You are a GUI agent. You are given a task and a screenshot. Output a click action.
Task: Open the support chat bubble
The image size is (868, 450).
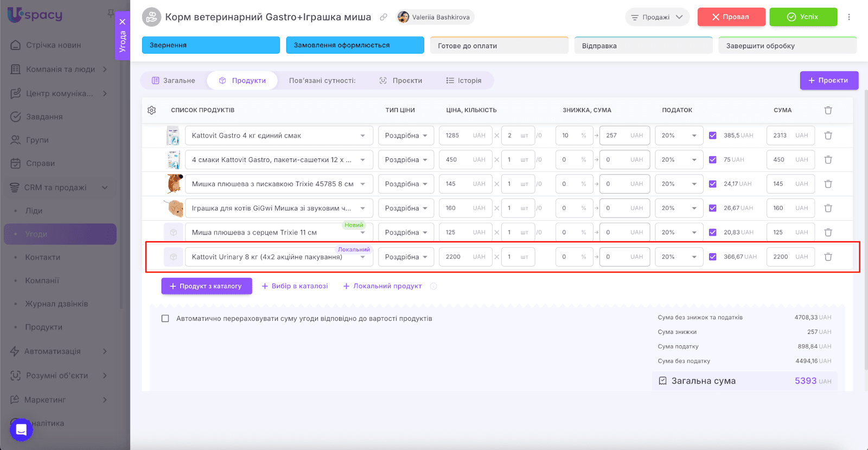pyautogui.click(x=21, y=430)
